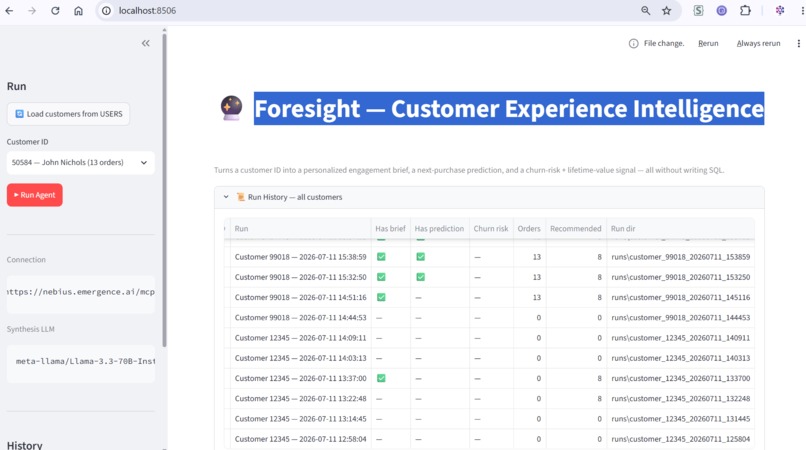Click the Foresight page title heading
This screenshot has height=450, width=806.
coord(509,109)
